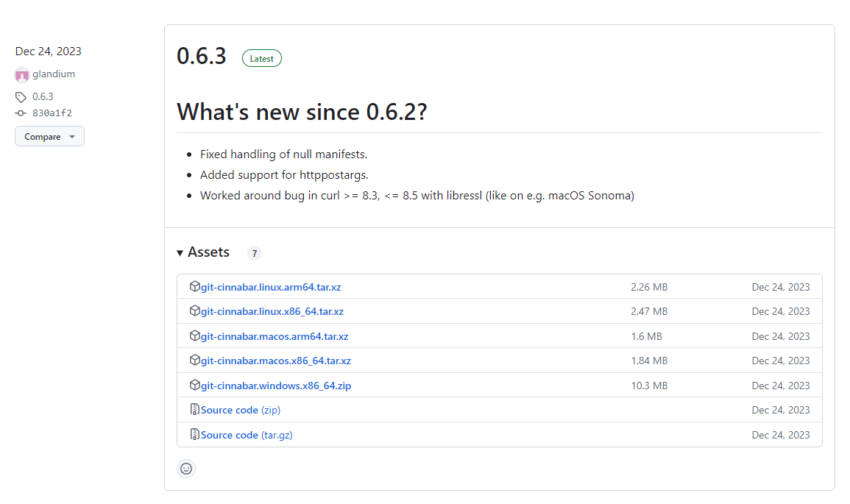Collapse the Assets section

[180, 252]
